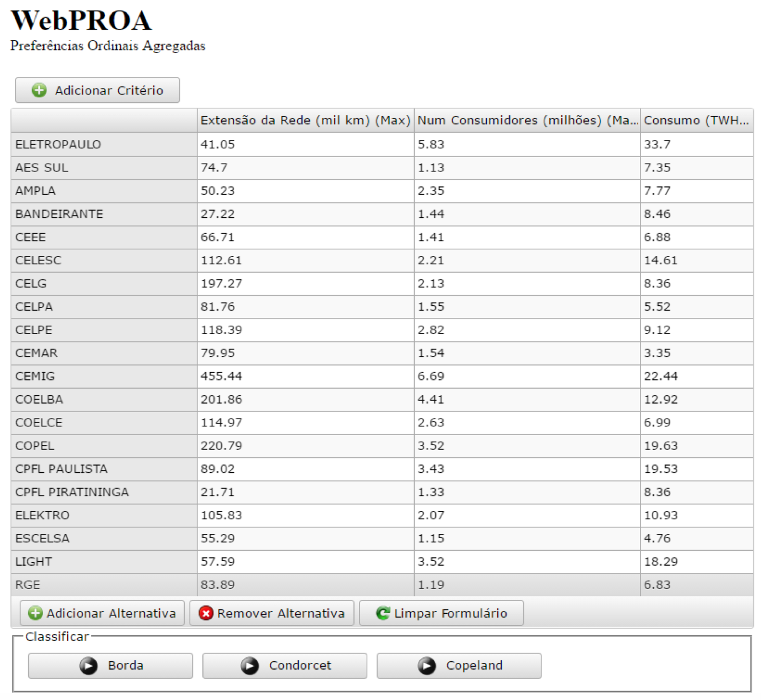Click CPFL PIRATININGA's consumption value 8.36
The height and width of the screenshot is (700, 761).
click(x=697, y=493)
